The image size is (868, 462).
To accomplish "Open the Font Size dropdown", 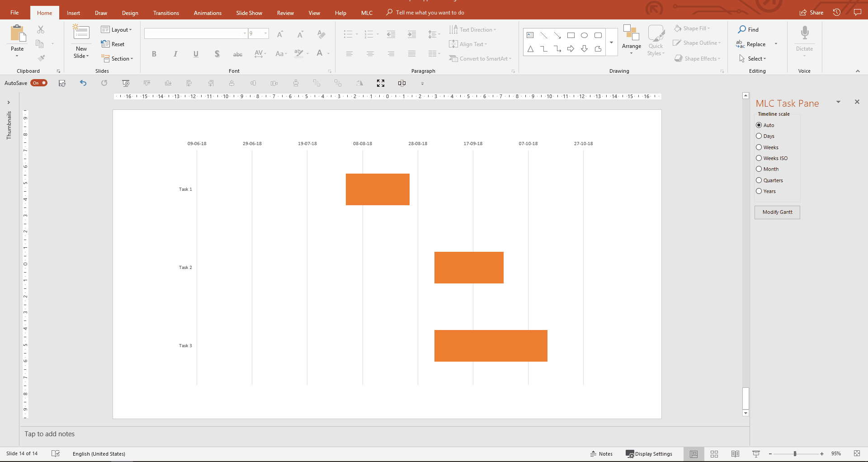I will pyautogui.click(x=264, y=33).
